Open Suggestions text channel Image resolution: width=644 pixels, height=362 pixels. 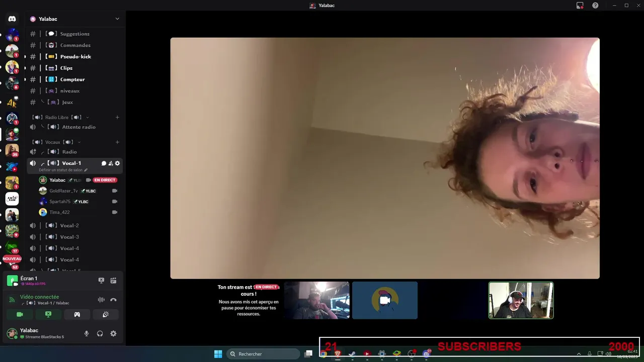tap(74, 34)
